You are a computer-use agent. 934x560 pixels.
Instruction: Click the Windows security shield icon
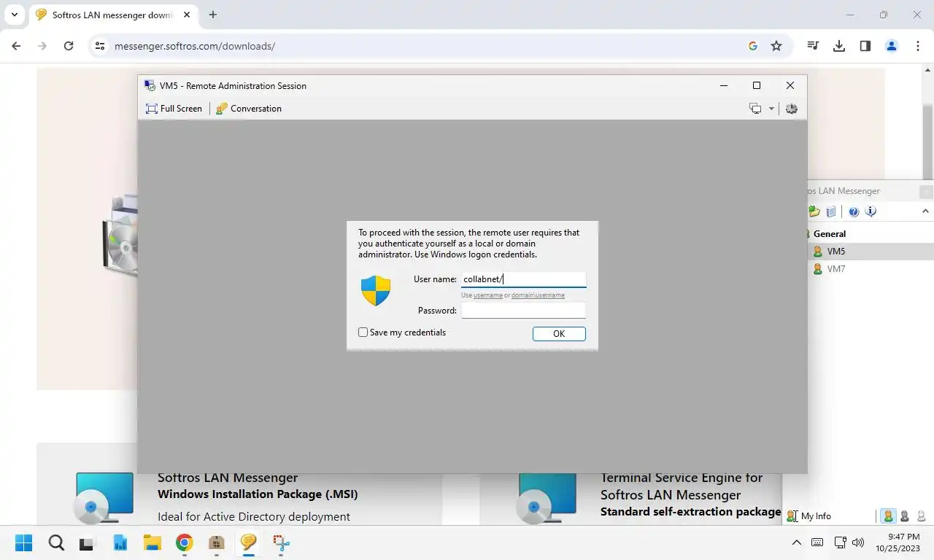[376, 290]
